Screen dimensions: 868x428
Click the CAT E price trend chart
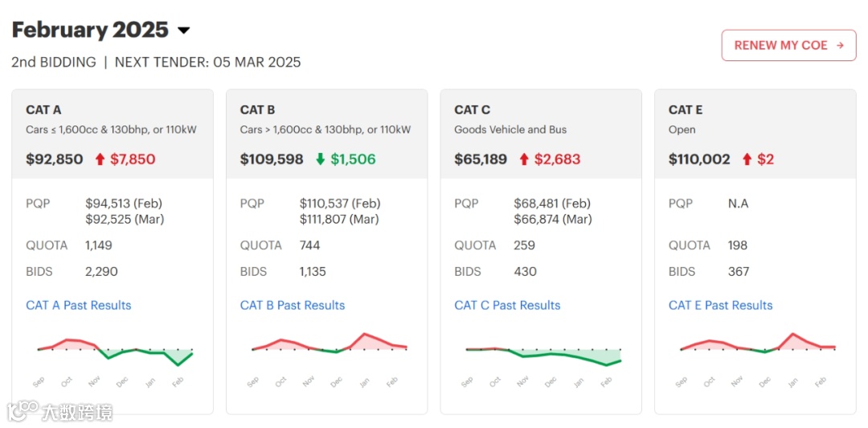(x=758, y=347)
